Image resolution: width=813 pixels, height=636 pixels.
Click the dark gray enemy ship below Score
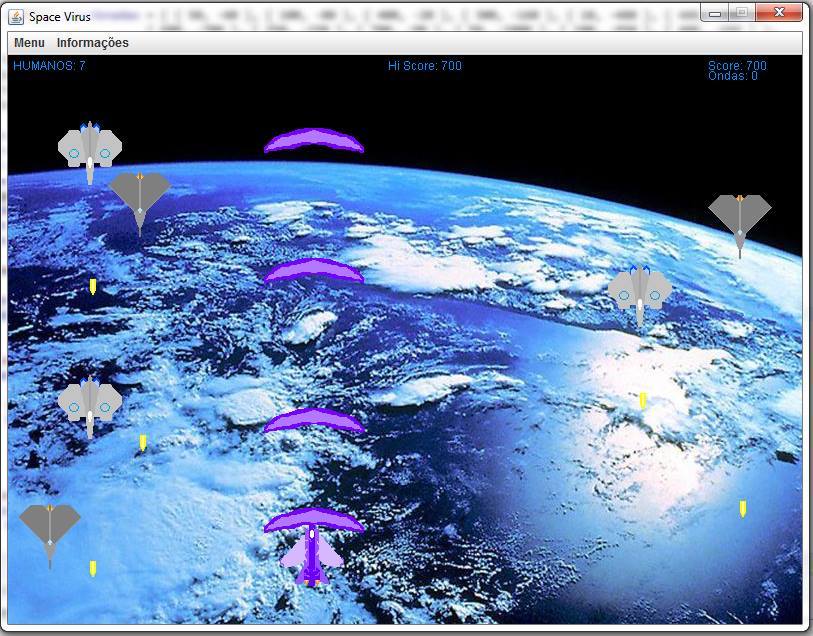point(740,219)
